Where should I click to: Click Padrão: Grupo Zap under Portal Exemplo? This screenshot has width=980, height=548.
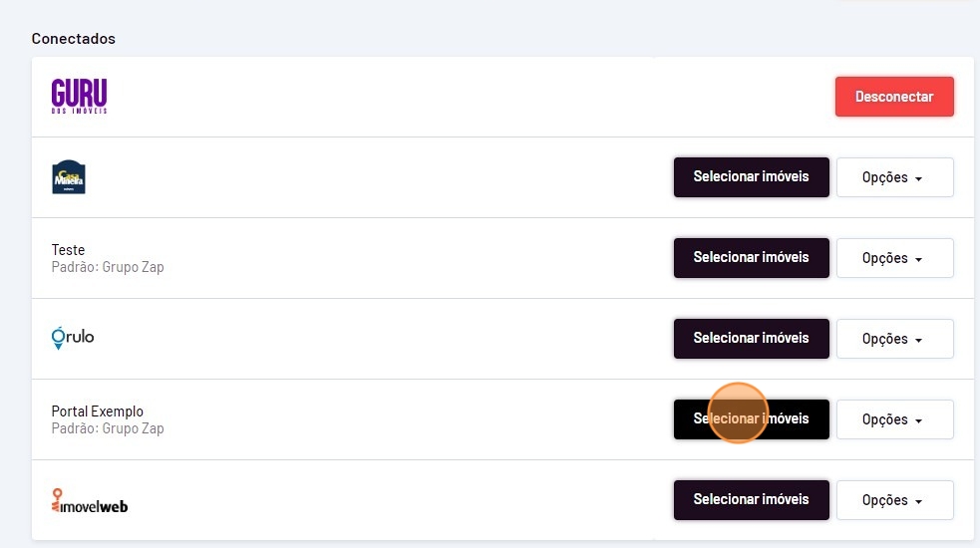pos(108,428)
